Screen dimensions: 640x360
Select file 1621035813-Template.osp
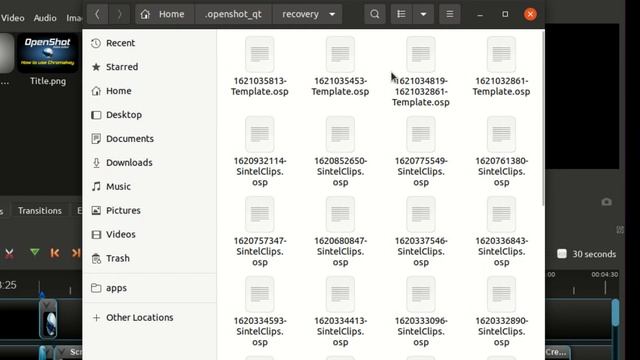click(260, 67)
